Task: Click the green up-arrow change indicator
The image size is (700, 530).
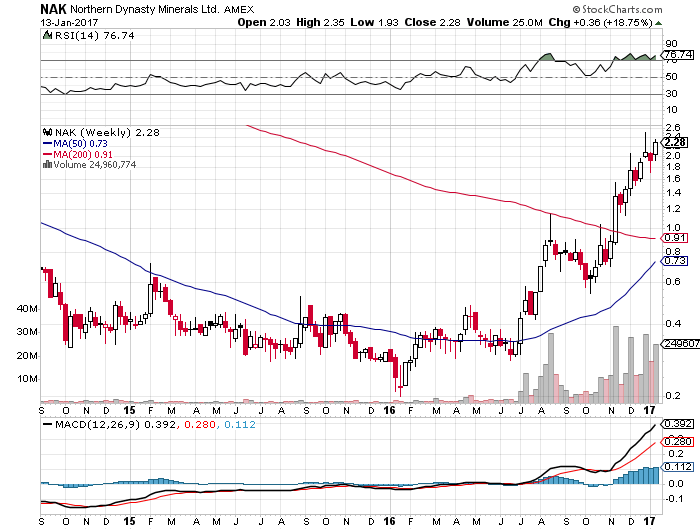Action: click(x=658, y=23)
